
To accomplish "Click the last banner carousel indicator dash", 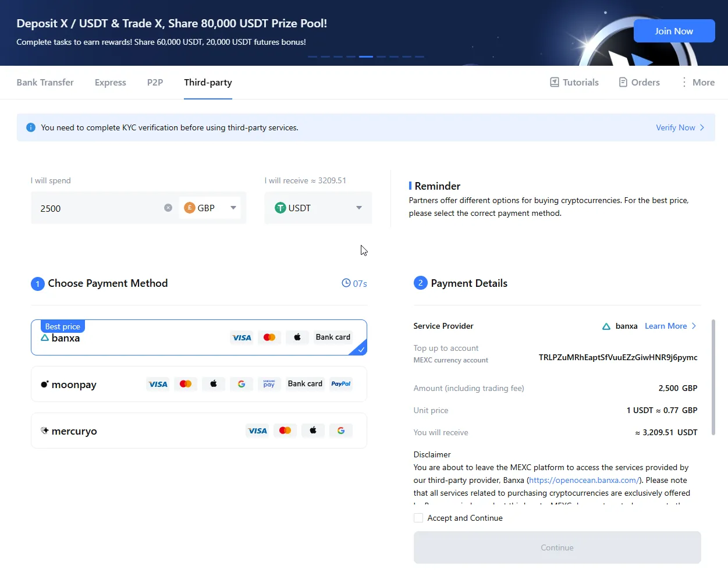I will click(420, 56).
